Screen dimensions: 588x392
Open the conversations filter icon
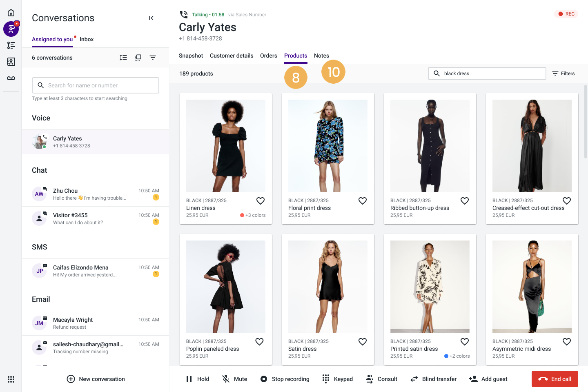click(x=153, y=58)
